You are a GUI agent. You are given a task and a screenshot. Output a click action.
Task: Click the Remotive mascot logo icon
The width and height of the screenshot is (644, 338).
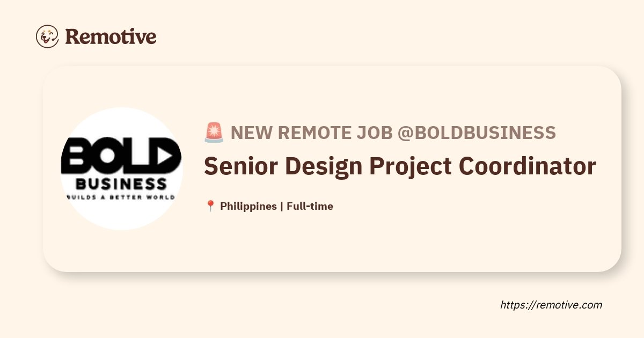click(x=47, y=36)
